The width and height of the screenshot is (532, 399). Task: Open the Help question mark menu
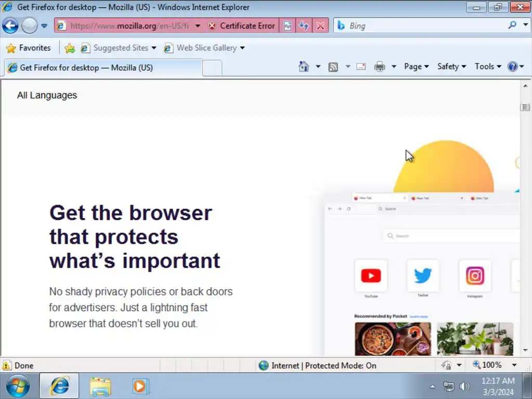(516, 66)
